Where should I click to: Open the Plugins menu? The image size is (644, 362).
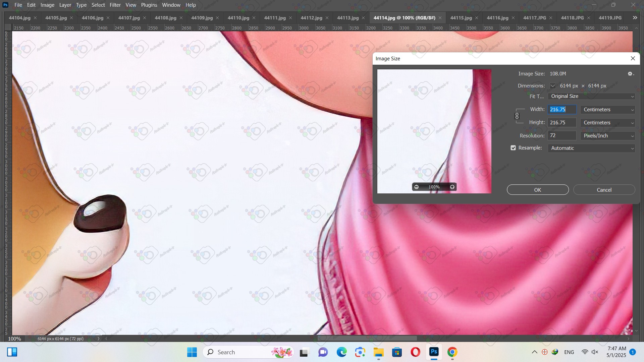(149, 5)
